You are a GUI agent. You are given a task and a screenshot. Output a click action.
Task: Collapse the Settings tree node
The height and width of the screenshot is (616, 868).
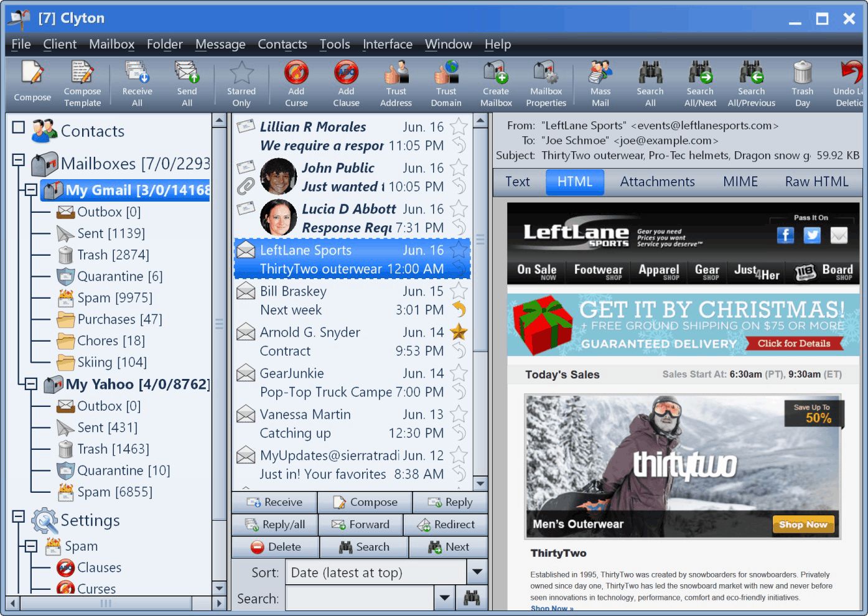pos(19,516)
